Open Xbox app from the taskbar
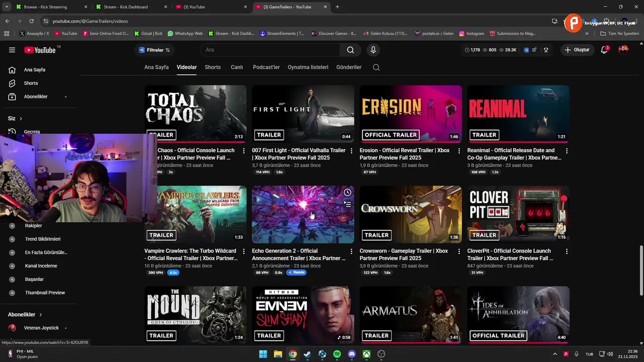The height and width of the screenshot is (362, 644). 367,354
